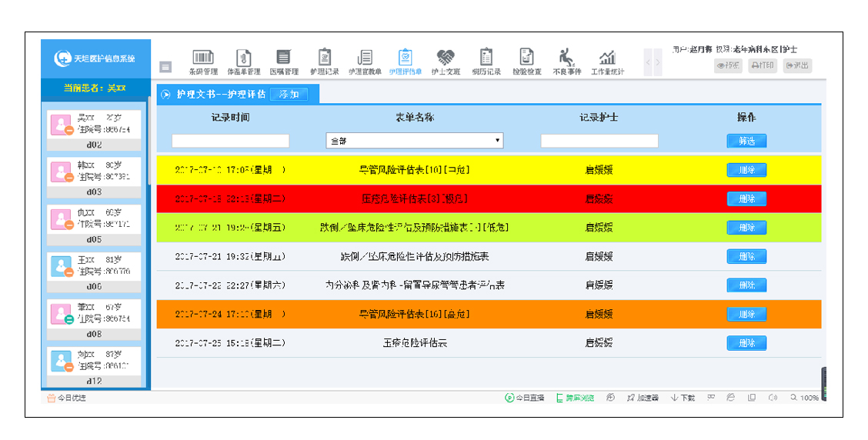Screen dimensions: 868x440
Task: Click toolbar scroll left arrow
Action: pos(649,62)
